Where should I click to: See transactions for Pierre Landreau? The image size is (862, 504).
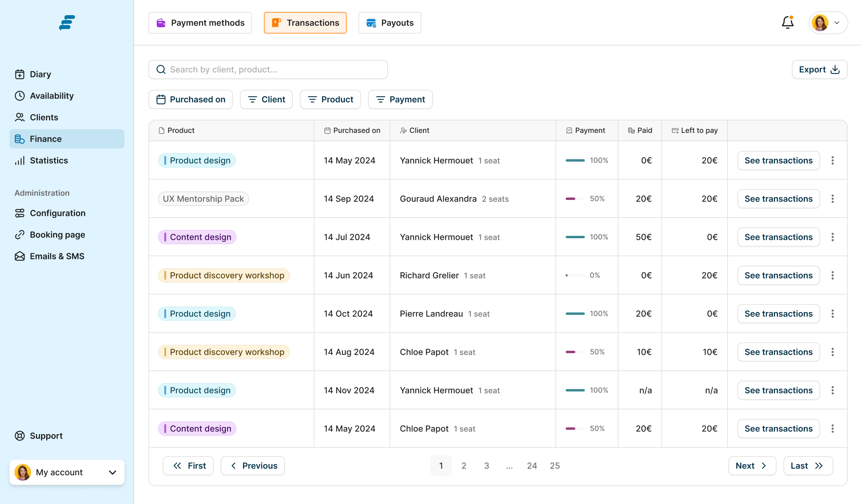[778, 314]
